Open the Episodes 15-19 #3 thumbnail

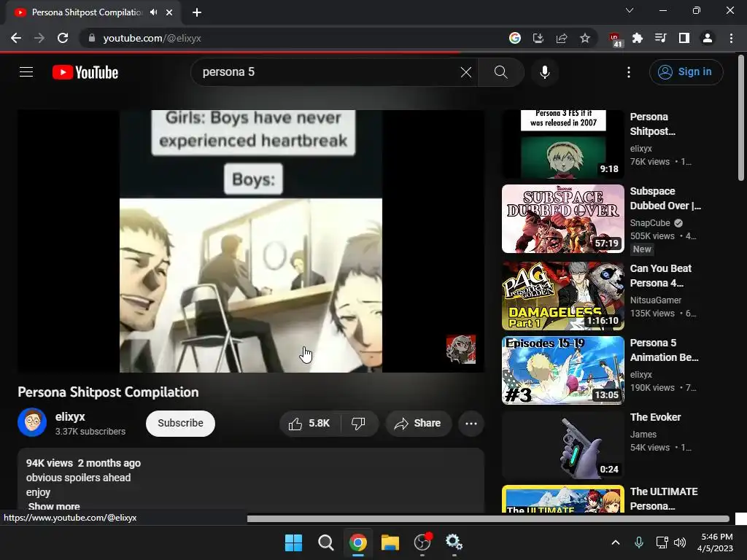pyautogui.click(x=562, y=370)
